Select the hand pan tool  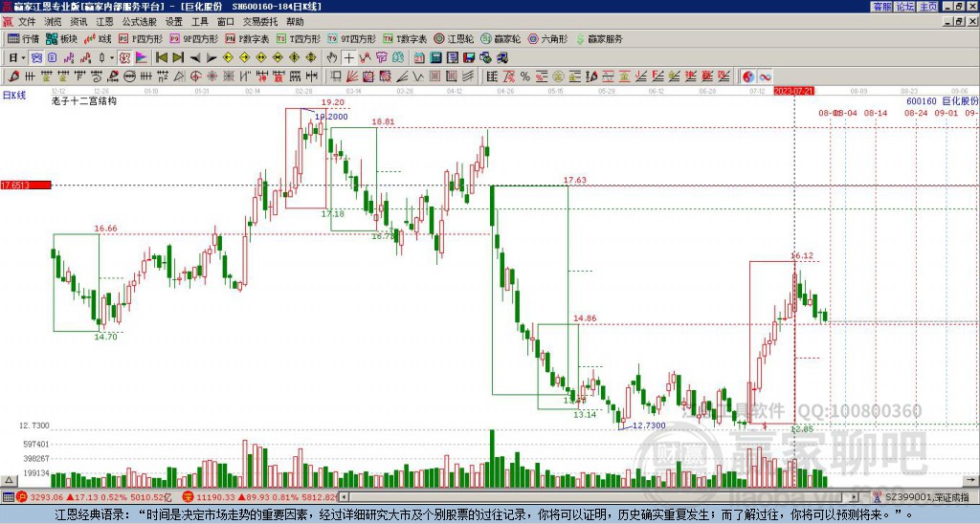(x=332, y=57)
